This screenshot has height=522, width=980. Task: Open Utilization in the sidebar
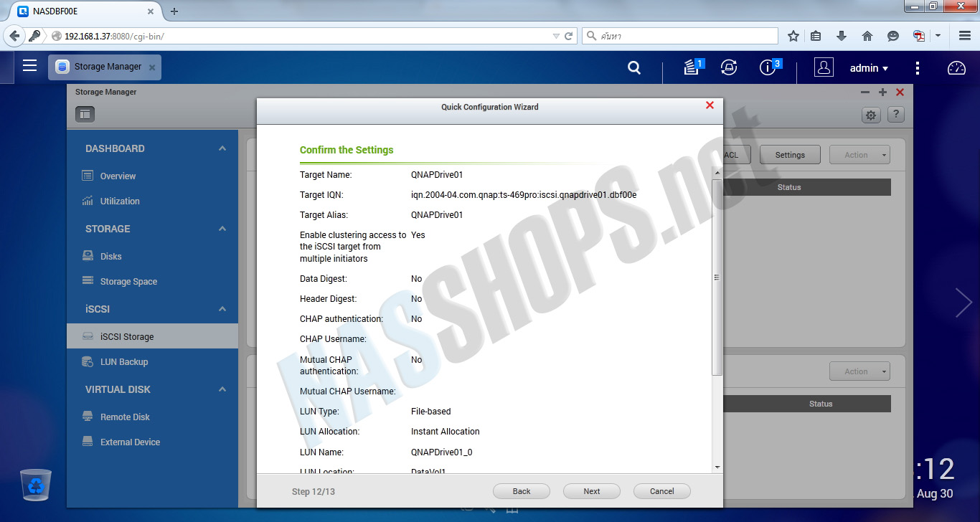pyautogui.click(x=152, y=201)
